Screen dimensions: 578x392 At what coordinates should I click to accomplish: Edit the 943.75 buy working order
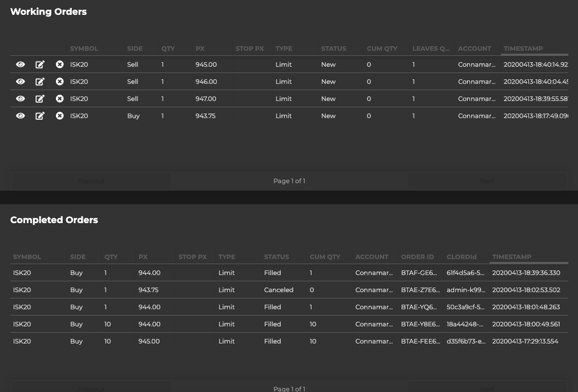point(40,116)
